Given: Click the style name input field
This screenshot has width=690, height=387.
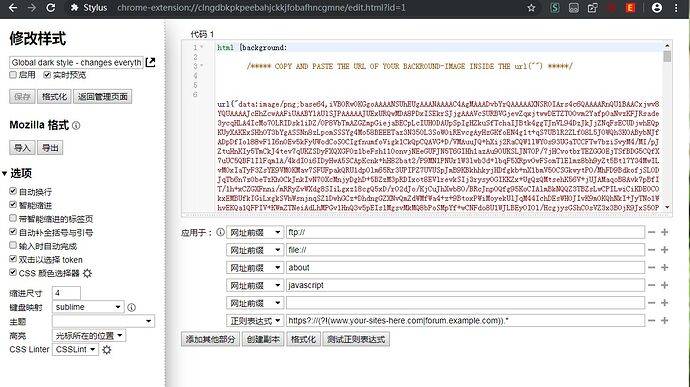Looking at the screenshot, I should [76, 63].
